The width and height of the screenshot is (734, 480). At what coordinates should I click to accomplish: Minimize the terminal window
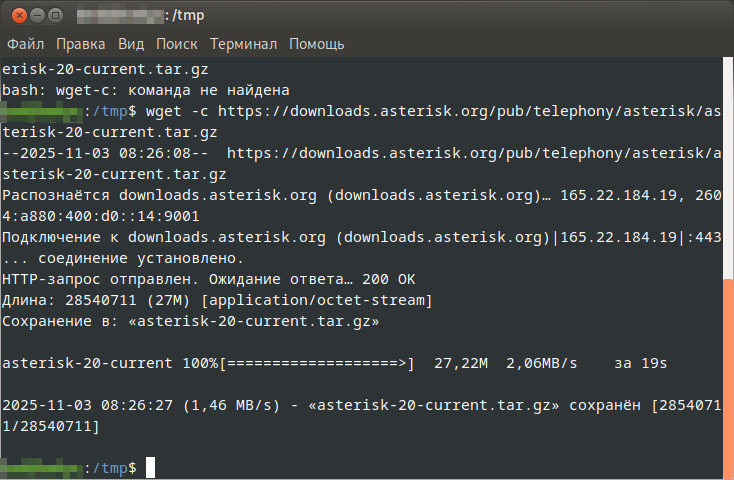35,16
